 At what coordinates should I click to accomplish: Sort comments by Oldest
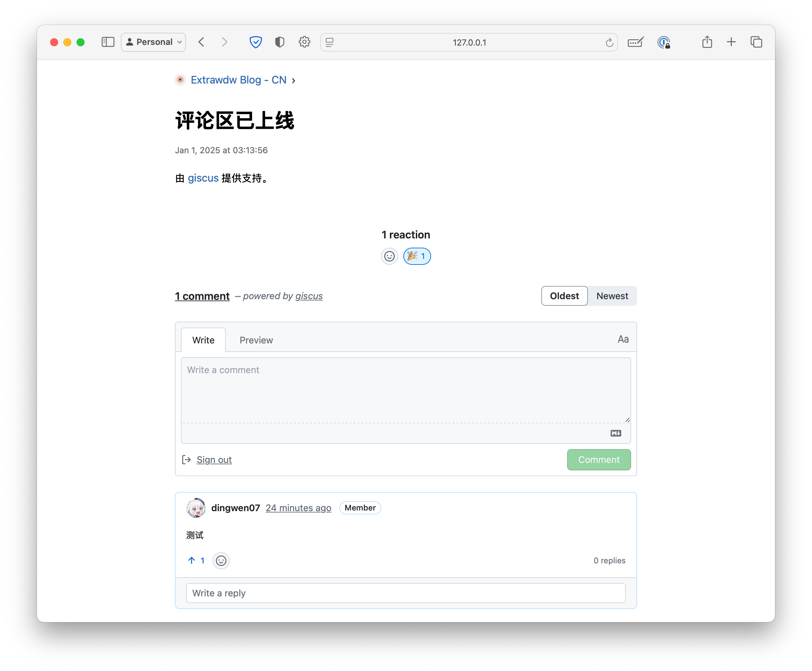564,296
